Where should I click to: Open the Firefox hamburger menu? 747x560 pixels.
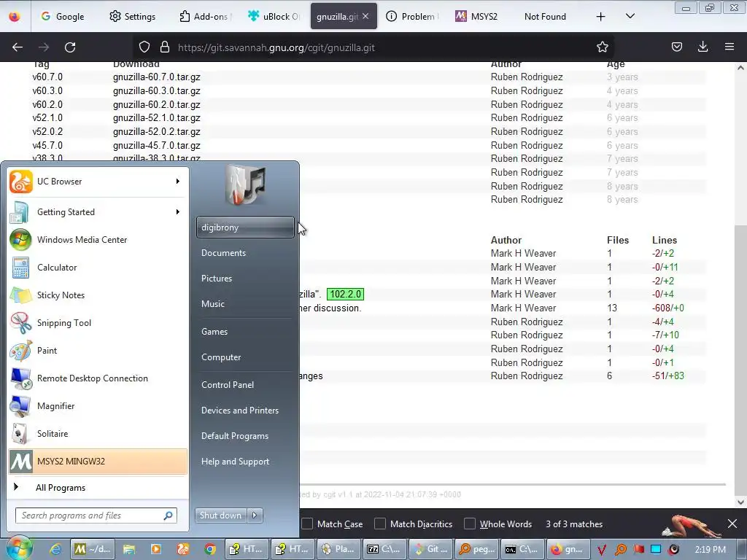click(x=729, y=47)
